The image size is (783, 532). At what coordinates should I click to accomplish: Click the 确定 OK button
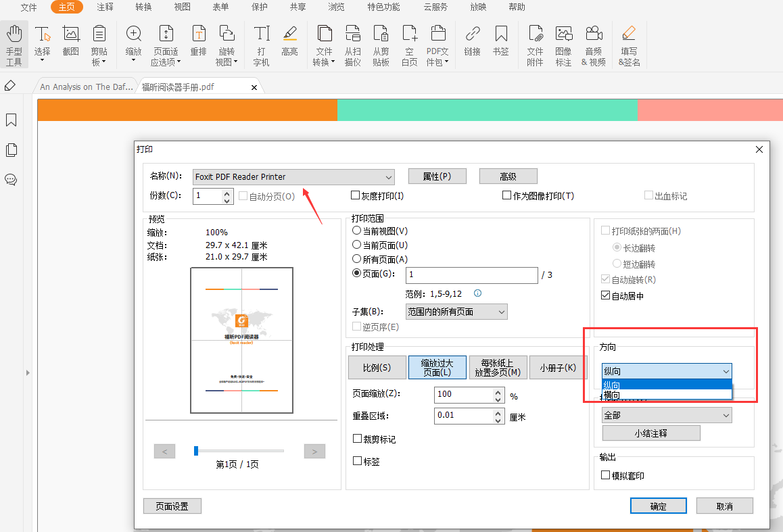pos(658,506)
